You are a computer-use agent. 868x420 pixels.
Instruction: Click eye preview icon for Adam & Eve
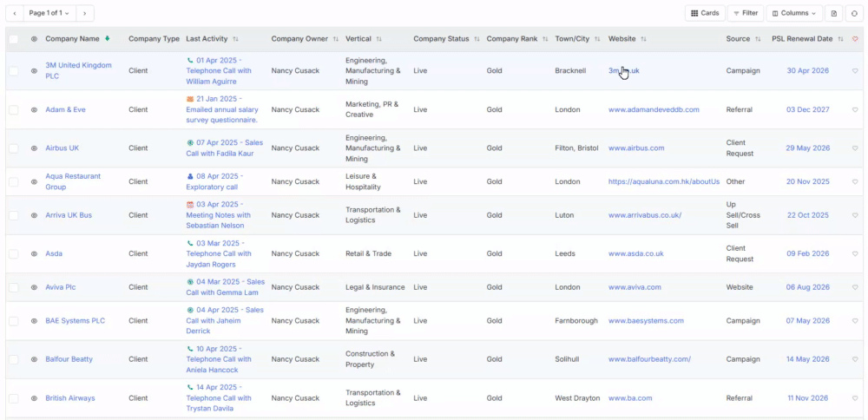[34, 109]
